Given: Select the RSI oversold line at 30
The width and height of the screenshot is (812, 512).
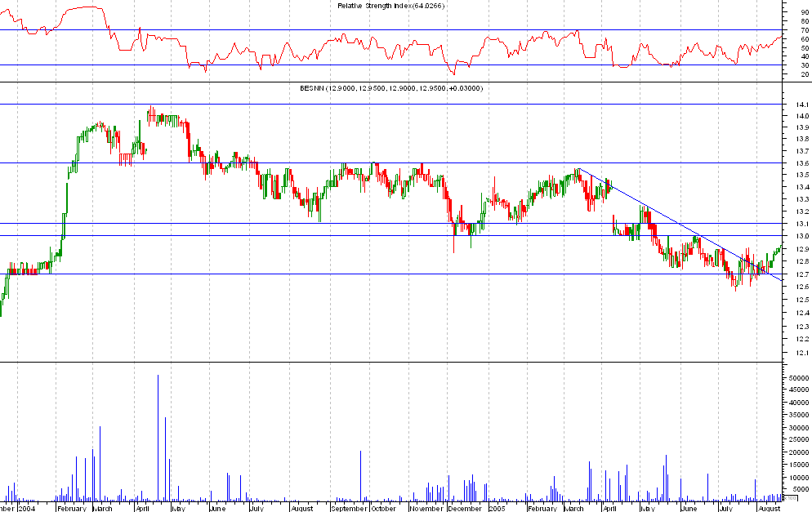Looking at the screenshot, I should tap(391, 65).
